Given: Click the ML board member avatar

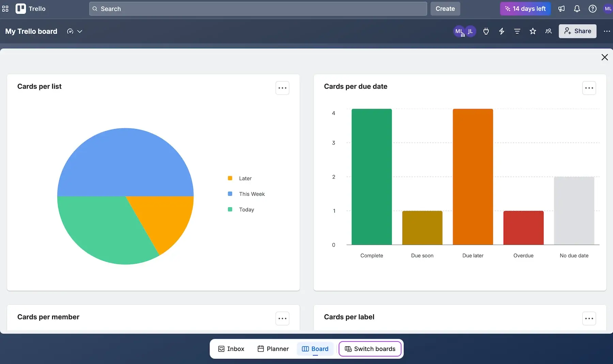Looking at the screenshot, I should [459, 31].
